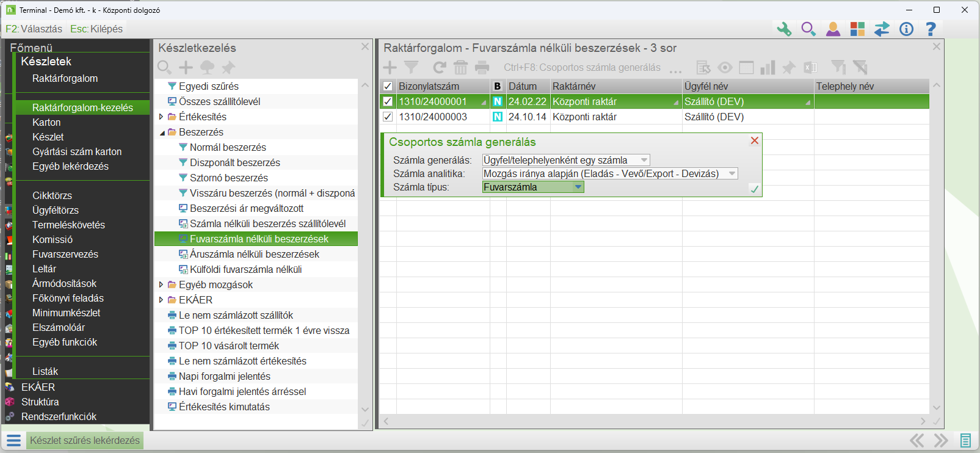The image size is (980, 453).
Task: Click the printer icon in Raktárforgalom toolbar
Action: pyautogui.click(x=482, y=67)
